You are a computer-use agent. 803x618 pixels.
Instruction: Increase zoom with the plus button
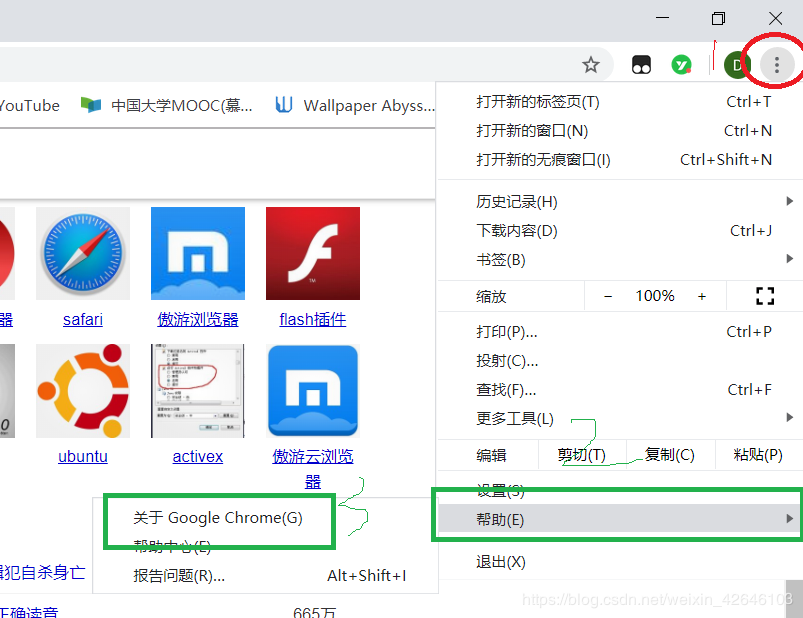tap(702, 296)
